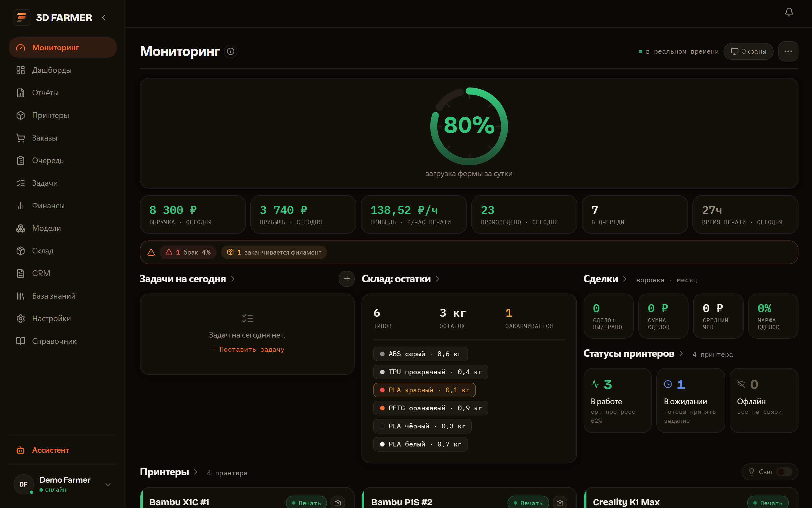Click Печать status badge on Bambu X1C #1

[306, 503]
